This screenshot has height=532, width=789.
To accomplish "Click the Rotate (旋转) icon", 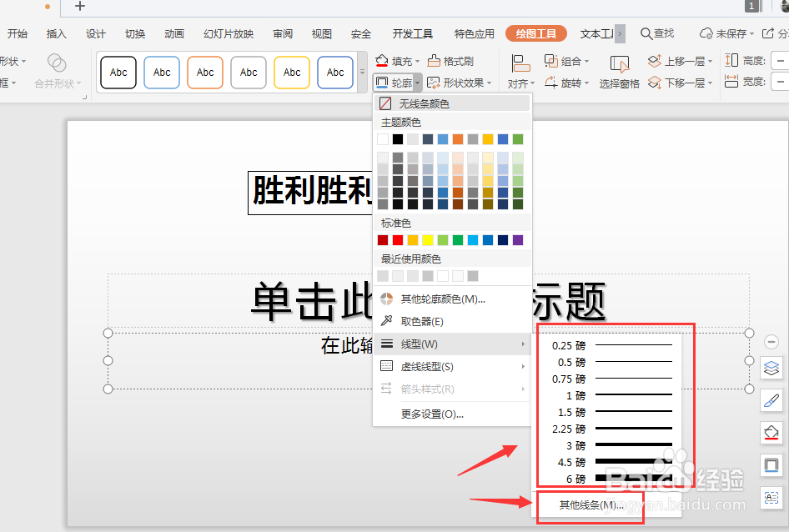I will (x=551, y=82).
